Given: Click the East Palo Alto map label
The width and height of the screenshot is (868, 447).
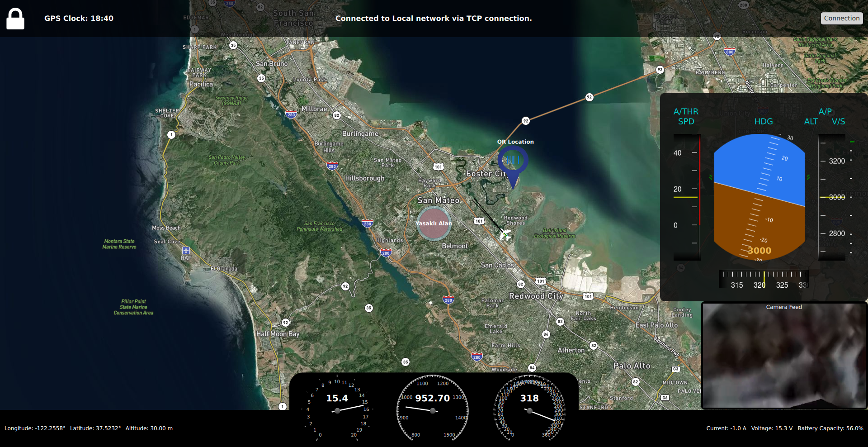Looking at the screenshot, I should (656, 325).
